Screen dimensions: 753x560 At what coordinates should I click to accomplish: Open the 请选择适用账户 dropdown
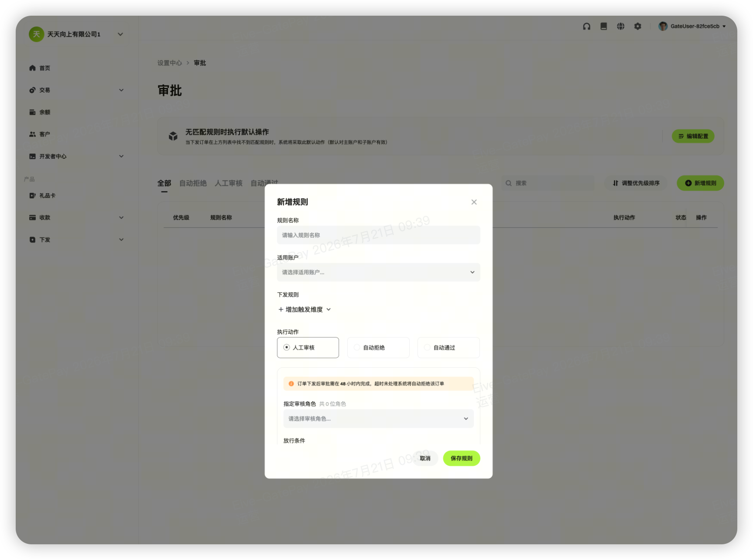[x=378, y=272]
